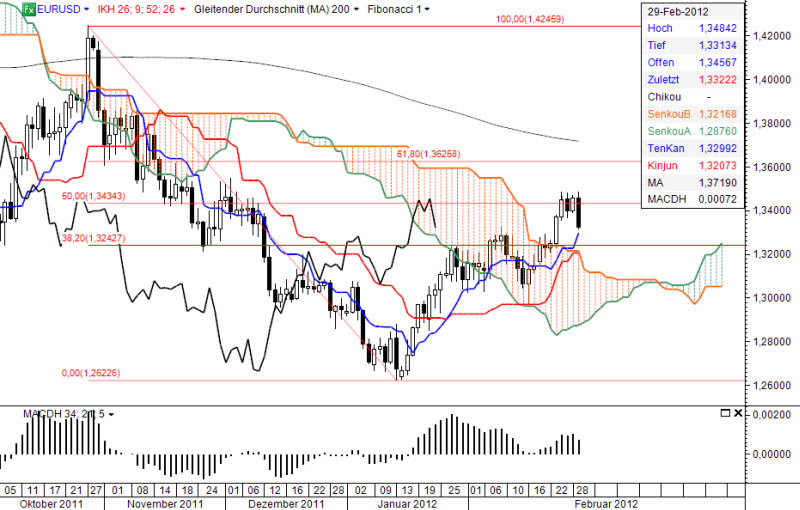Select the SenkouB value 1,32168
800x510 pixels.
pos(717,114)
